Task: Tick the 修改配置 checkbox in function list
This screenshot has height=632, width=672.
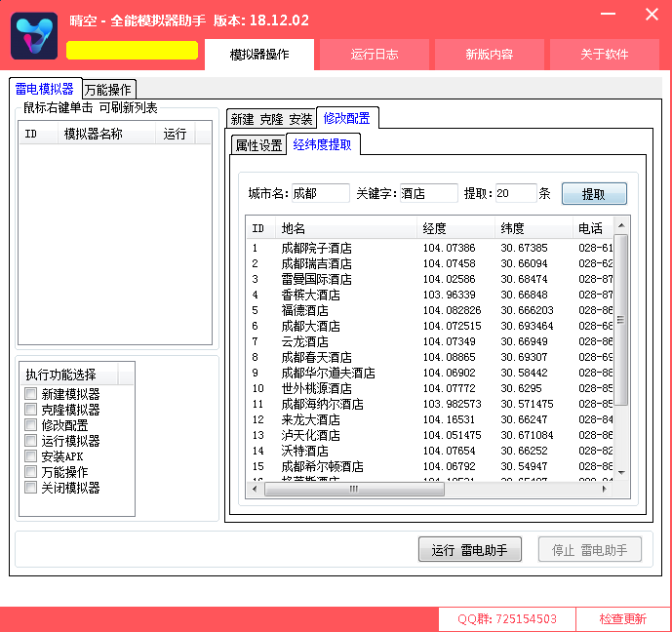Action: [x=31, y=424]
